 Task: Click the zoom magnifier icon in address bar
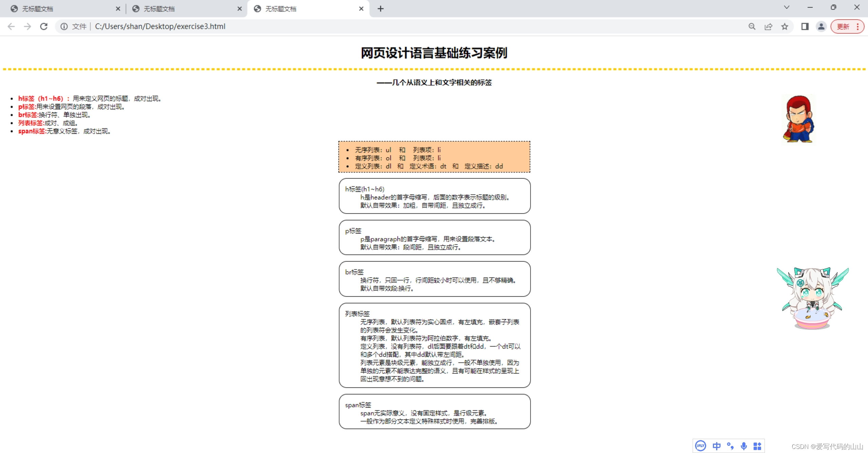752,26
